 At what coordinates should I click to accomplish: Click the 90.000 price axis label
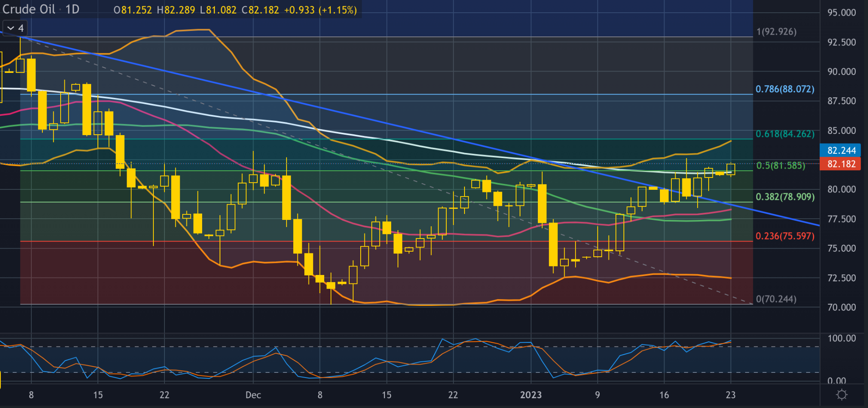tap(841, 72)
